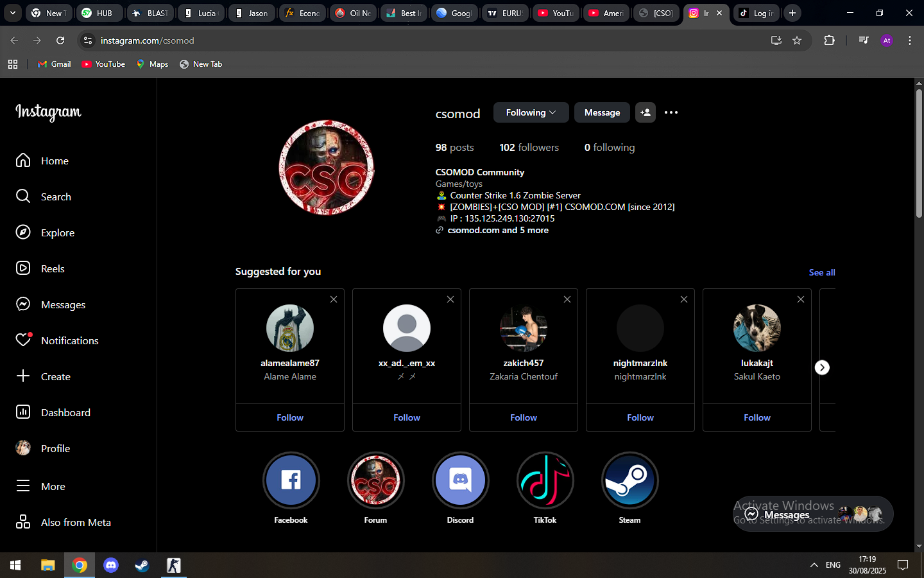Show next suggested accounts with arrow
This screenshot has height=578, width=924.
[821, 367]
